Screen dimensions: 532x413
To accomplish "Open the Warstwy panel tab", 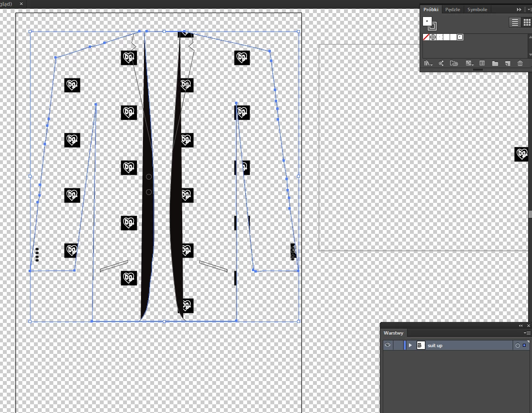I will click(x=393, y=333).
